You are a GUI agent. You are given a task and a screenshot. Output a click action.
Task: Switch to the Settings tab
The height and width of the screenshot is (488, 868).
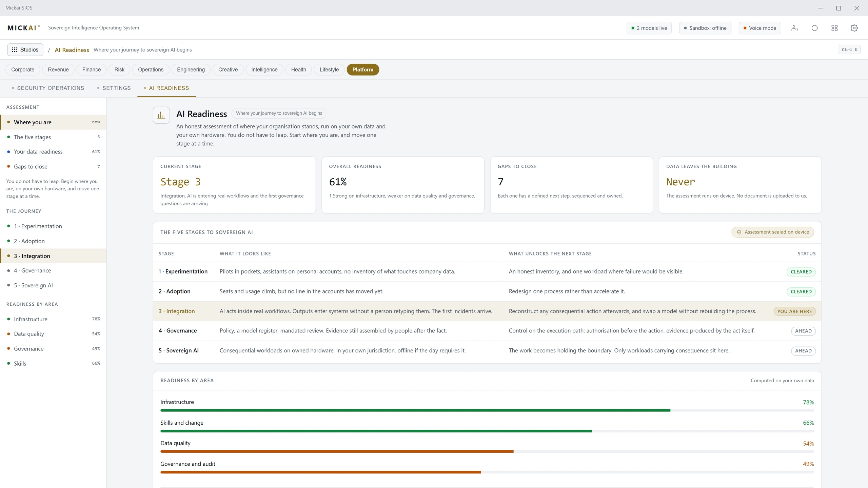point(114,88)
